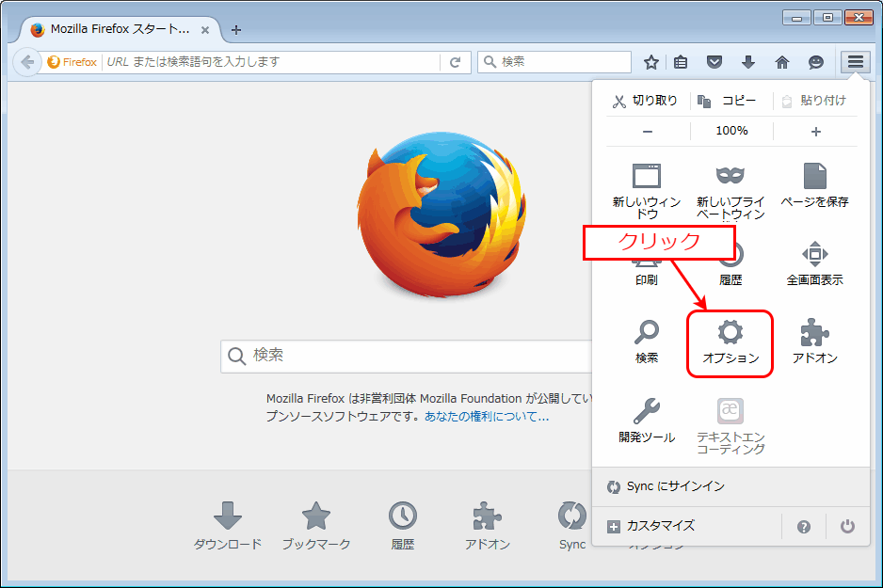Click 切り取り (cut) in menu
This screenshot has height=588, width=883.
click(x=646, y=101)
